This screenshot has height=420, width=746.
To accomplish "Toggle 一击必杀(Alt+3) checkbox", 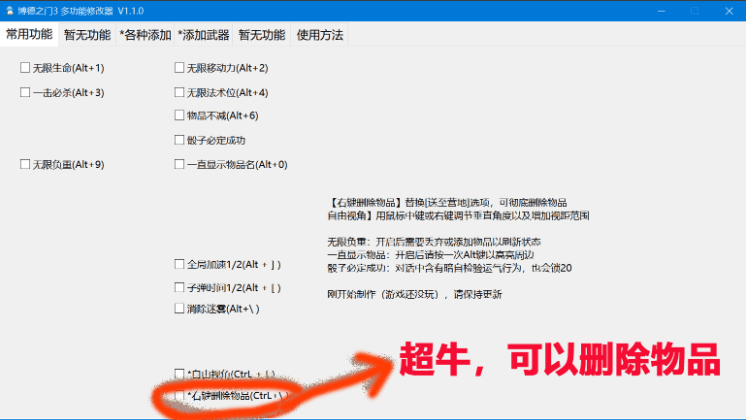I will coord(25,92).
